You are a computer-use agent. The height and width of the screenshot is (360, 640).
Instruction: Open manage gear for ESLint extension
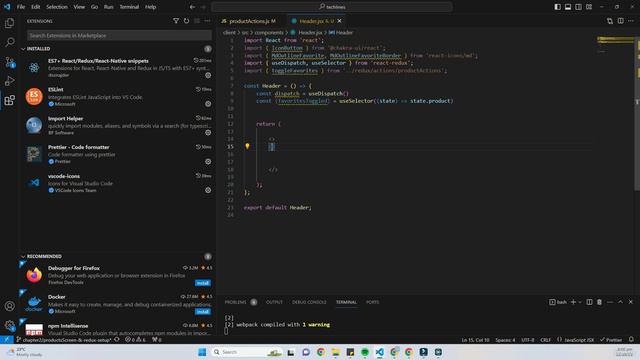pos(208,104)
